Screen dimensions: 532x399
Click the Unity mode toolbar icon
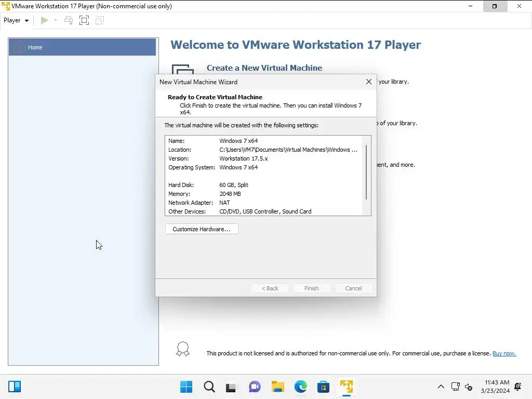coord(100,20)
